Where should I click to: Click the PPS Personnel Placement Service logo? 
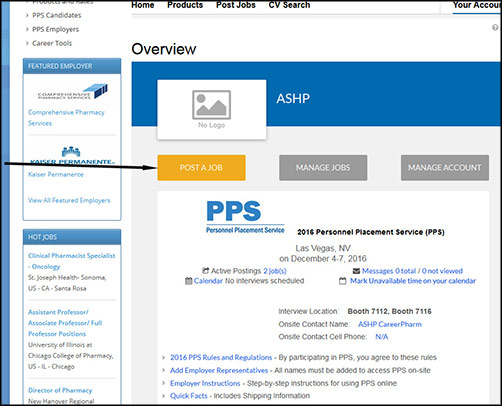[x=245, y=217]
